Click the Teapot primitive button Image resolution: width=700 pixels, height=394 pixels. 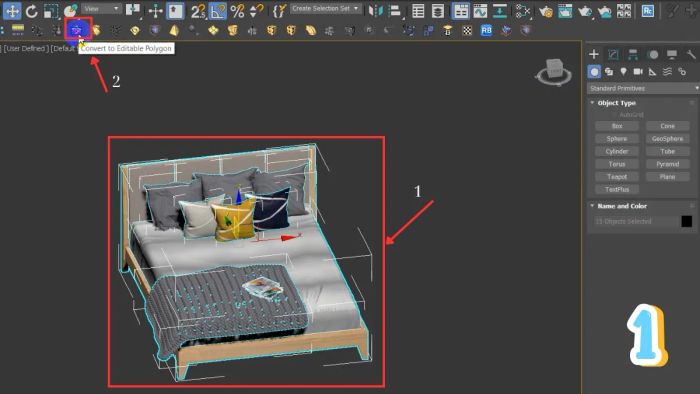(617, 177)
